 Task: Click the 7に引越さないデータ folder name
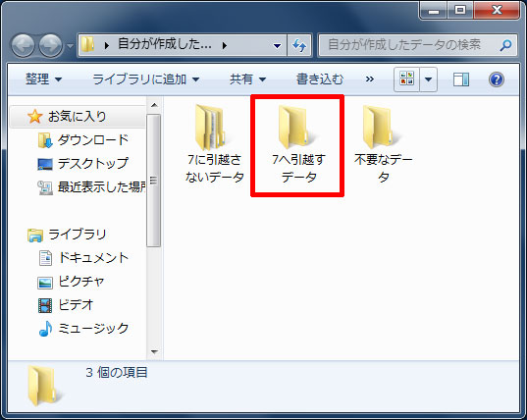[214, 168]
